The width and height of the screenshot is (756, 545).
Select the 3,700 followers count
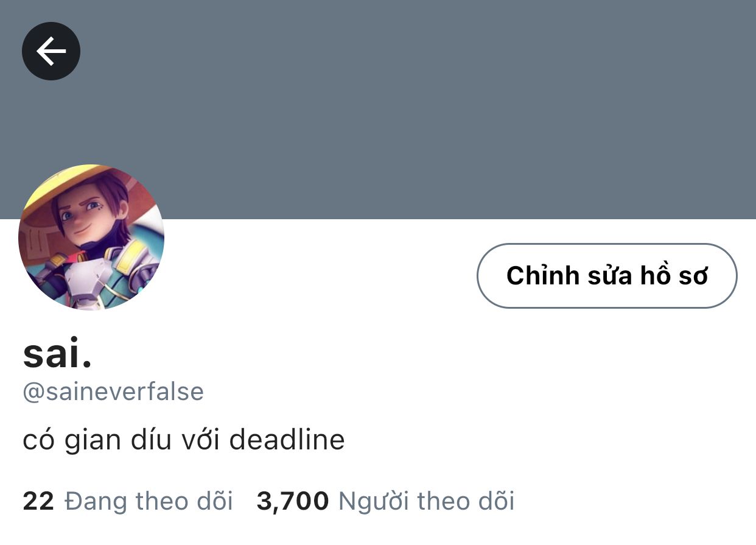point(293,502)
